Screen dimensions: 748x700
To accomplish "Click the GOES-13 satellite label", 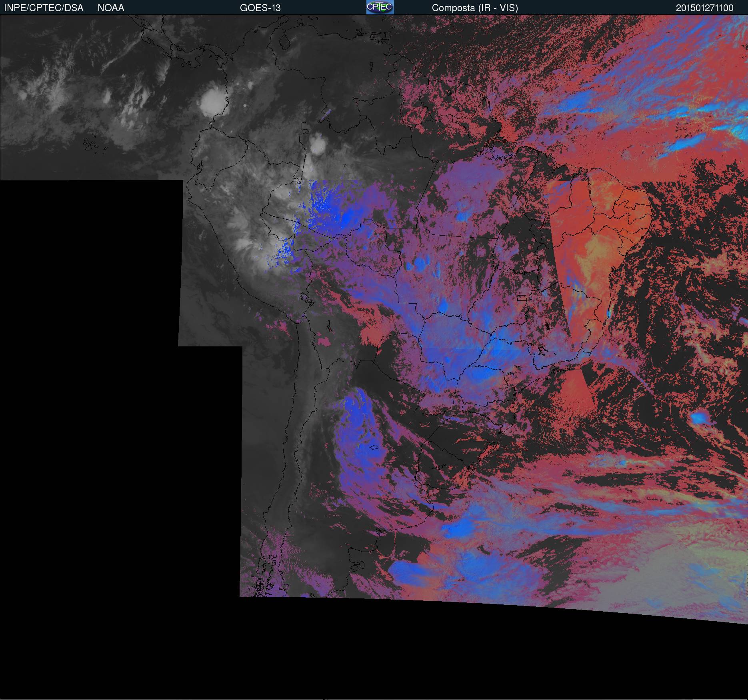I will (x=260, y=8).
